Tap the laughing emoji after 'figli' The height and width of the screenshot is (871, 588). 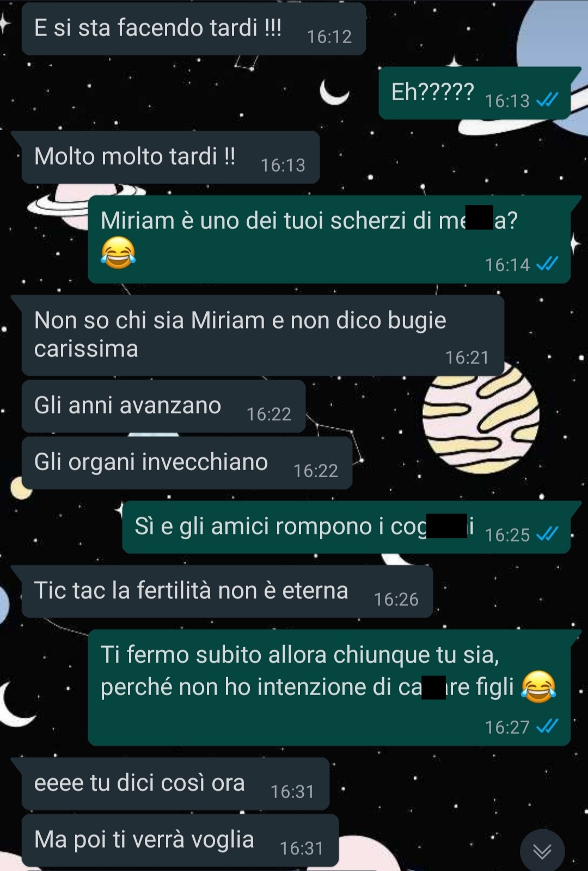click(538, 687)
